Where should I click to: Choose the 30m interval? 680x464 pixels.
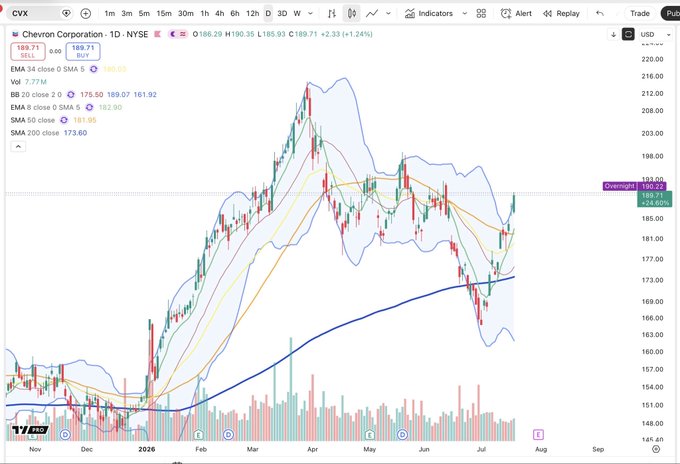(186, 13)
